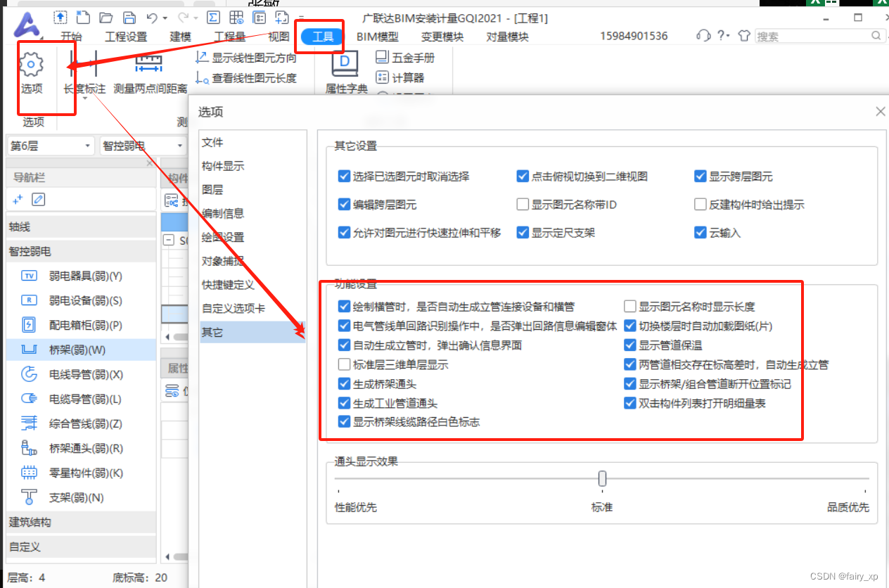
Task: Click the 通头显示效果 slider handle
Action: click(602, 478)
